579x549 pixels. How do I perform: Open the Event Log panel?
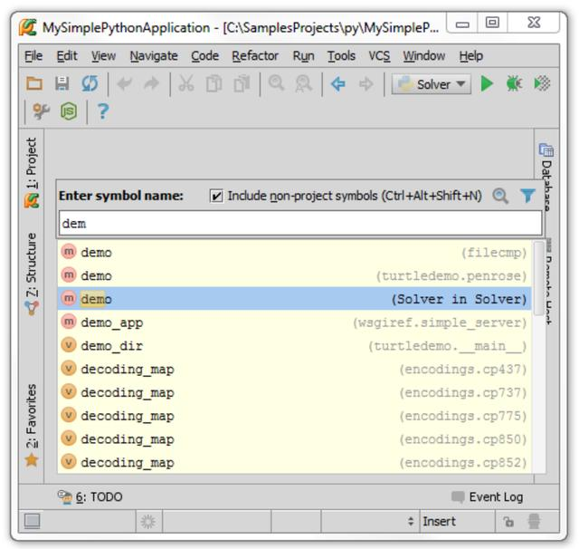pyautogui.click(x=487, y=497)
